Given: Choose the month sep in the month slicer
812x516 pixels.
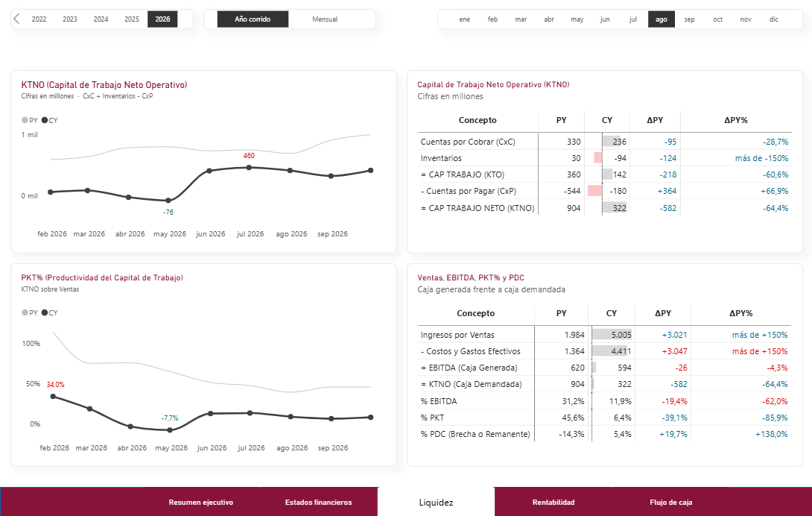Looking at the screenshot, I should click(689, 19).
